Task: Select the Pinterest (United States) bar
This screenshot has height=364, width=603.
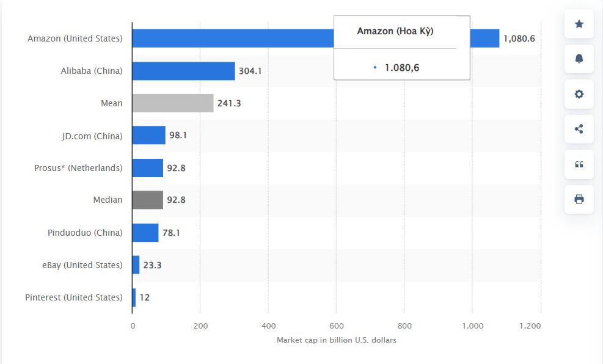Action: pos(134,297)
